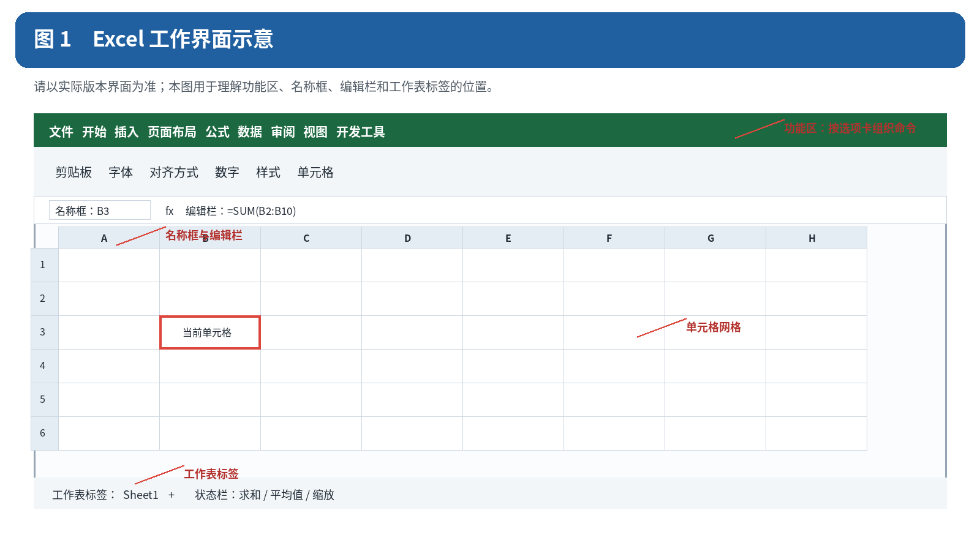Switch to the 开始 tab
This screenshot has width=980, height=551.
(94, 132)
